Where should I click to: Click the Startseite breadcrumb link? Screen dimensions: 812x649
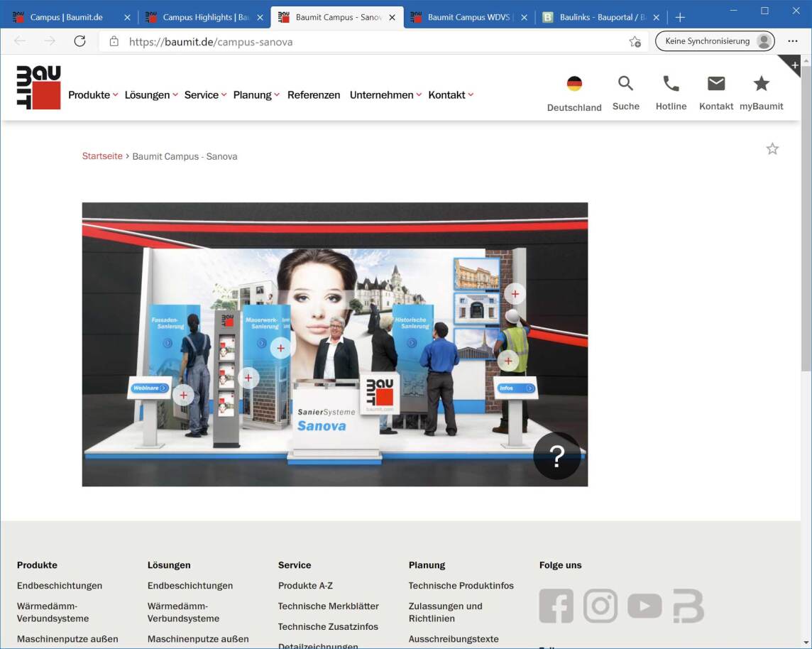pos(102,156)
